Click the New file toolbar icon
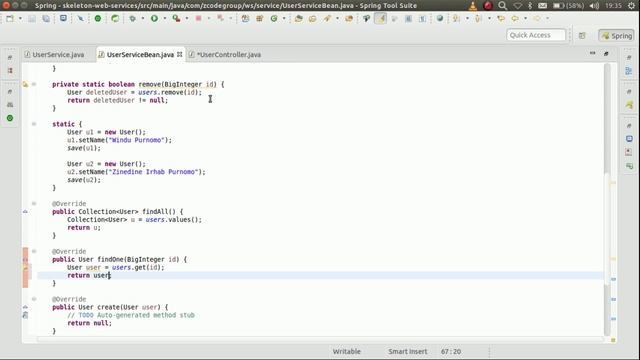This screenshot has width=640, height=360. tap(10, 18)
